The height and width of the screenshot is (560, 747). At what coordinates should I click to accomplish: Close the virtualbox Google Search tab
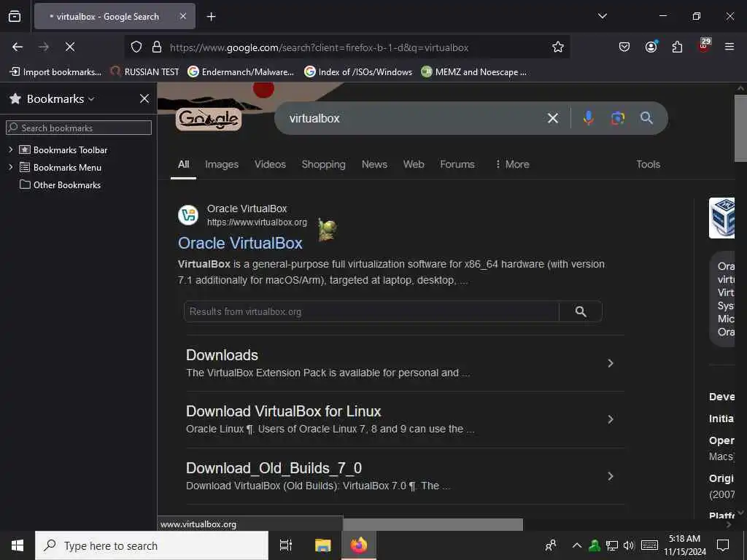pos(183,16)
